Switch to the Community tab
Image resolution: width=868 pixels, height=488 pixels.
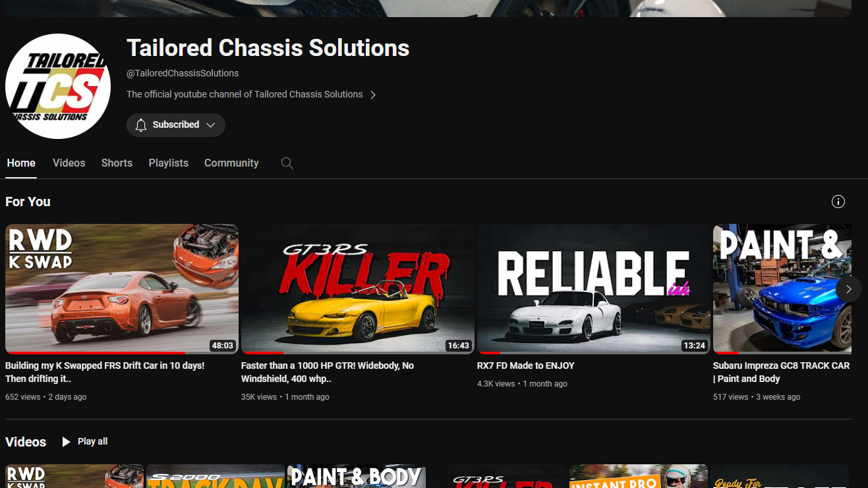[x=231, y=163]
